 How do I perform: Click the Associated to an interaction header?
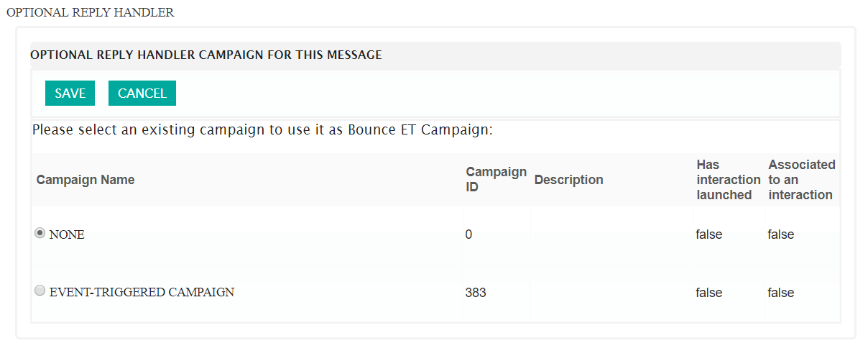[801, 180]
